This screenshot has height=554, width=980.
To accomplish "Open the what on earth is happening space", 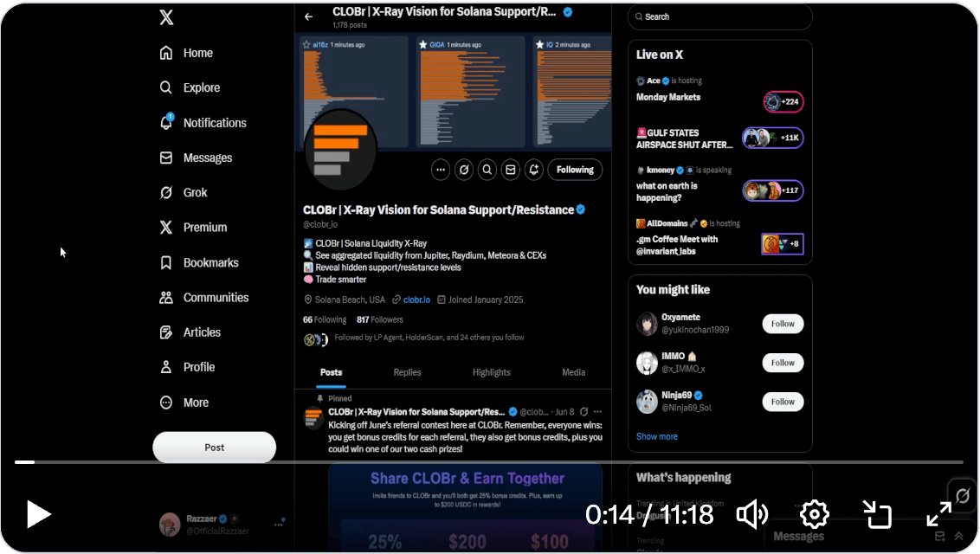I will point(772,190).
